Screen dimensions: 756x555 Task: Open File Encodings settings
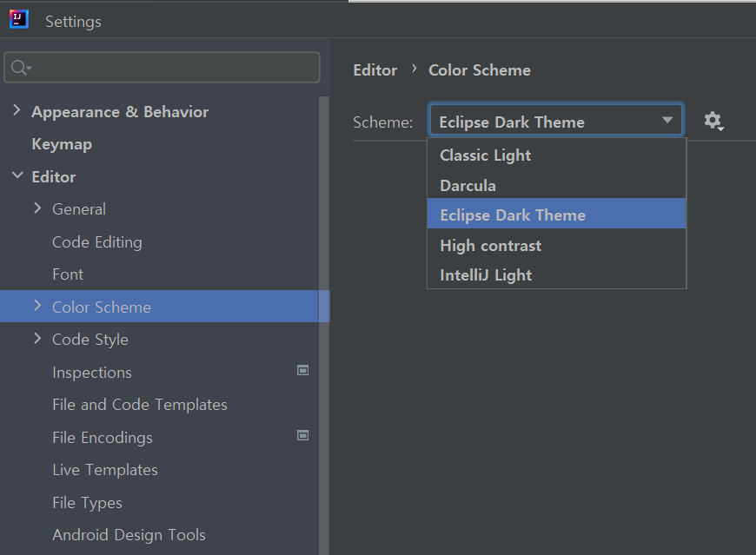click(x=103, y=438)
